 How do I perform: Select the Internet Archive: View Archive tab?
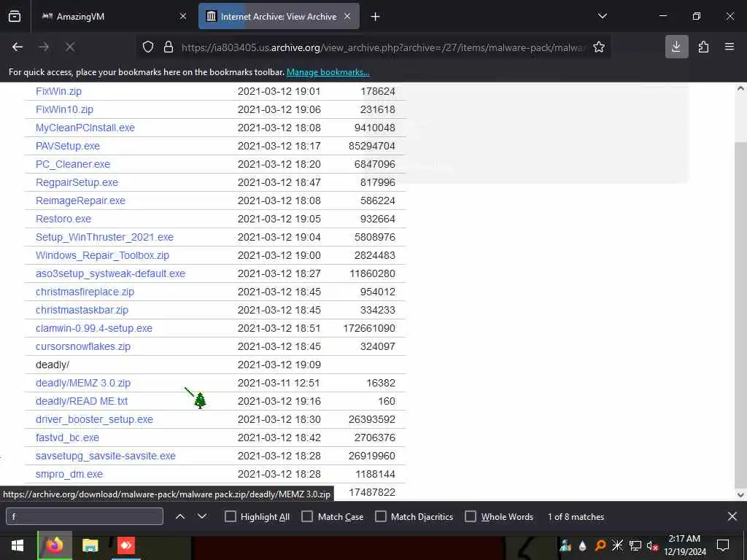pyautogui.click(x=279, y=16)
